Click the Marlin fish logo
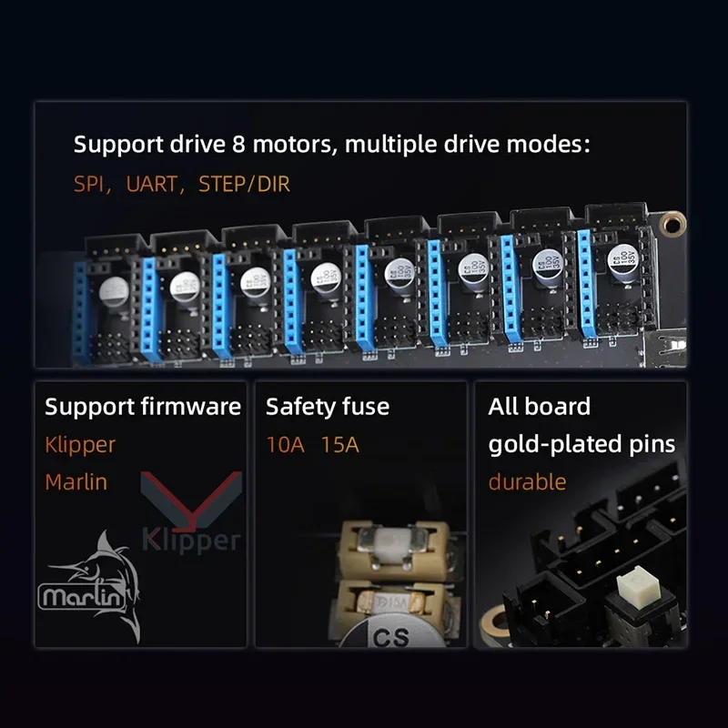728x728 pixels. (x=89, y=587)
